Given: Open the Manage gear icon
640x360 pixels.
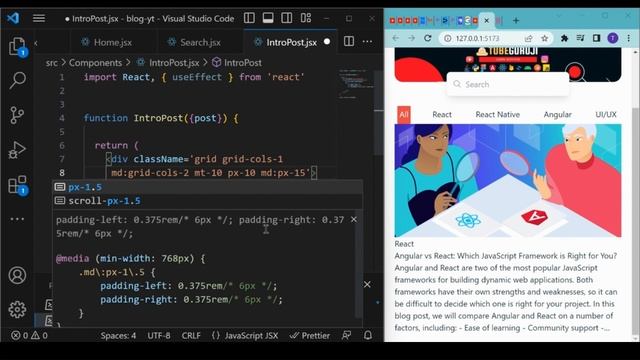Looking at the screenshot, I should [17, 309].
